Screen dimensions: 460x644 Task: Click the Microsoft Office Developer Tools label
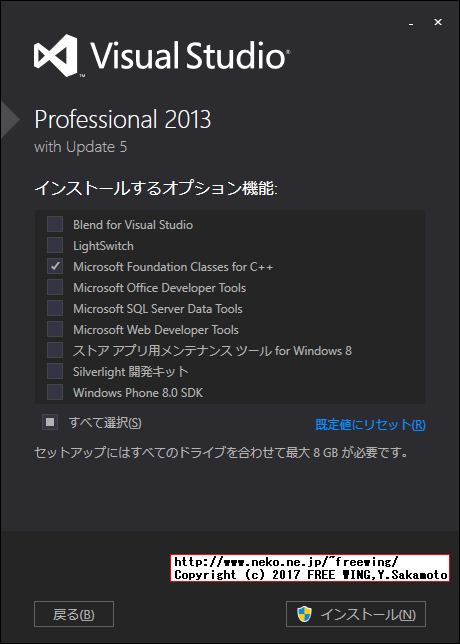(x=159, y=288)
